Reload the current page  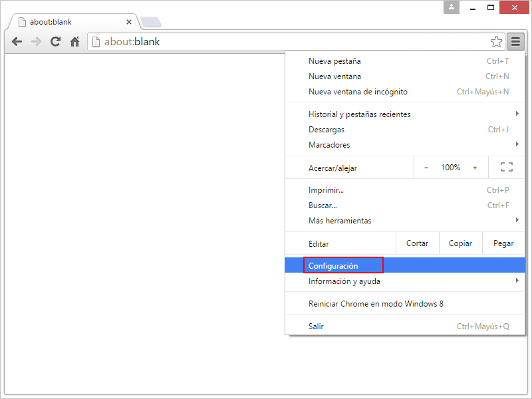pos(55,41)
